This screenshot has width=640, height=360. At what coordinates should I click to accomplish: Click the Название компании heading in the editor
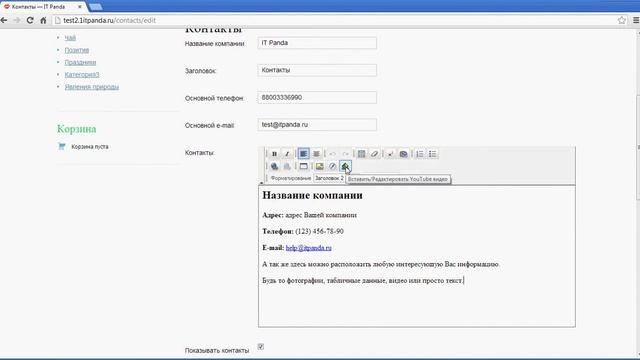coord(312,195)
